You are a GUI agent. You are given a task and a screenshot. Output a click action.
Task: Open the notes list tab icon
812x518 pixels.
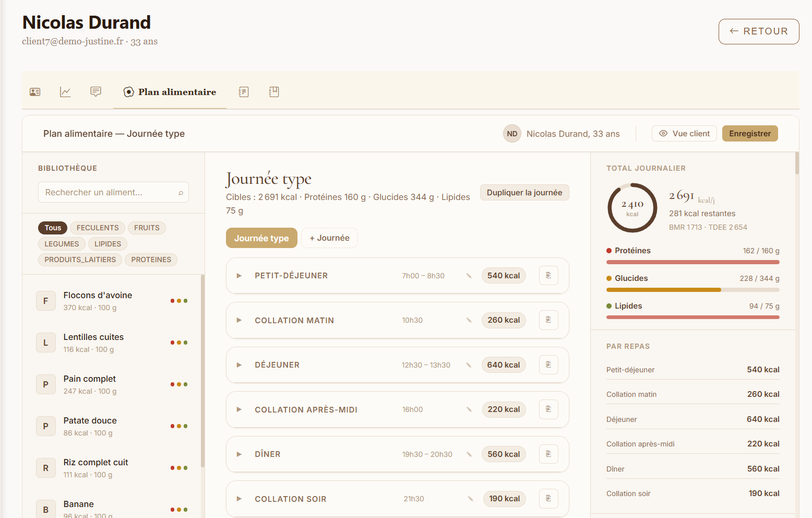point(244,92)
